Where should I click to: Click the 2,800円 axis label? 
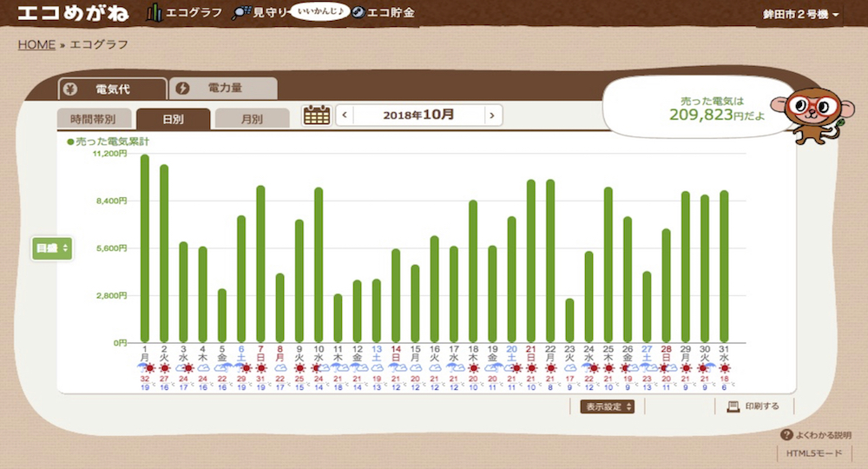pos(112,295)
